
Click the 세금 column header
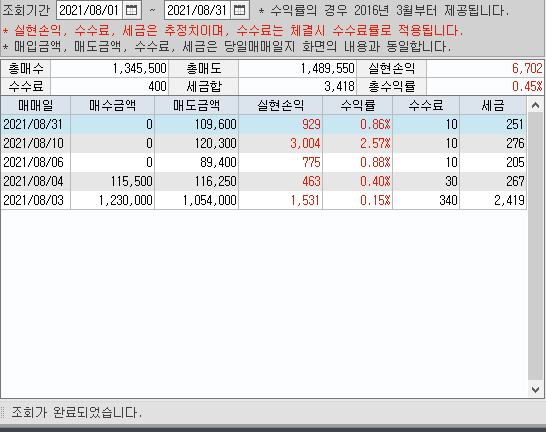pos(493,105)
